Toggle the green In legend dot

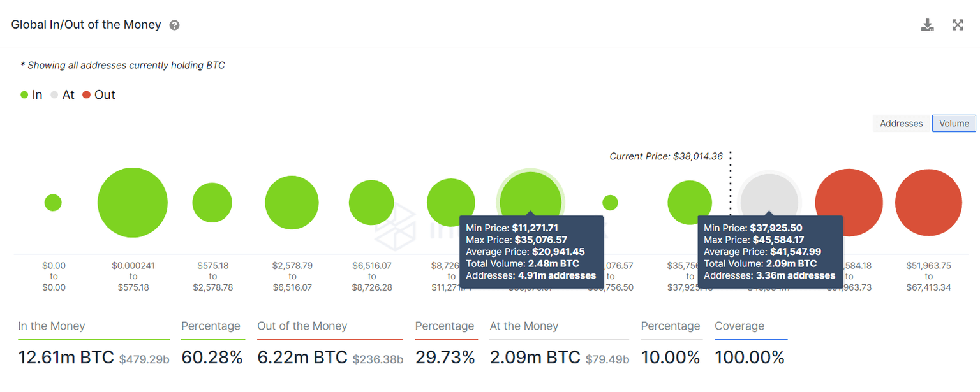click(x=24, y=95)
